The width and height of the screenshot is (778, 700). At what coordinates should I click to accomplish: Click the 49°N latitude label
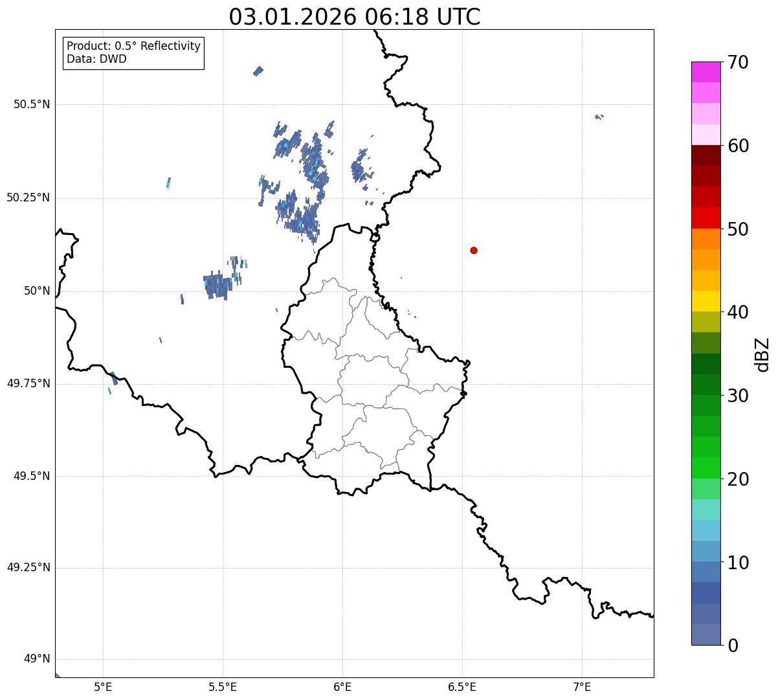click(x=37, y=659)
